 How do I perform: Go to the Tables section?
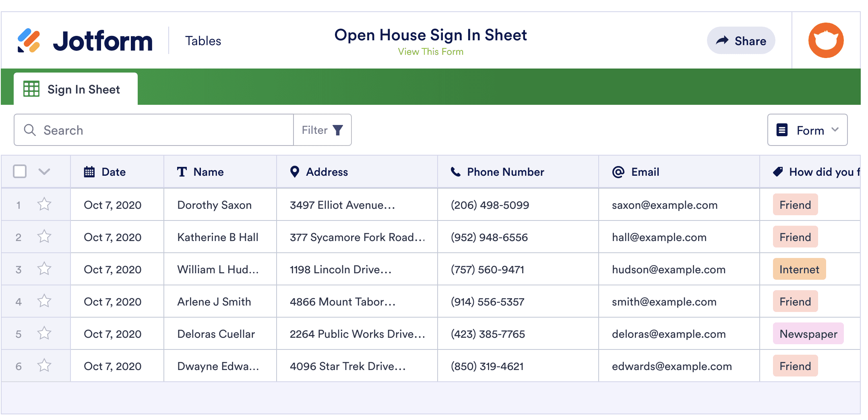coord(203,41)
